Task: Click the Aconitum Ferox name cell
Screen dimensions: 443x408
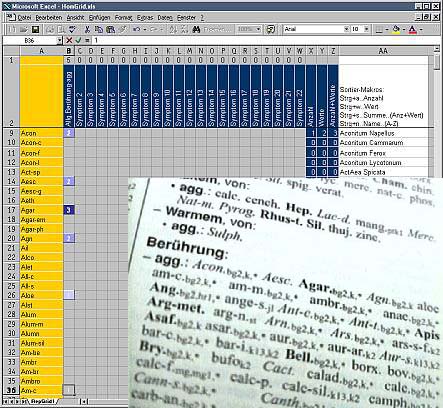Action: coord(383,153)
